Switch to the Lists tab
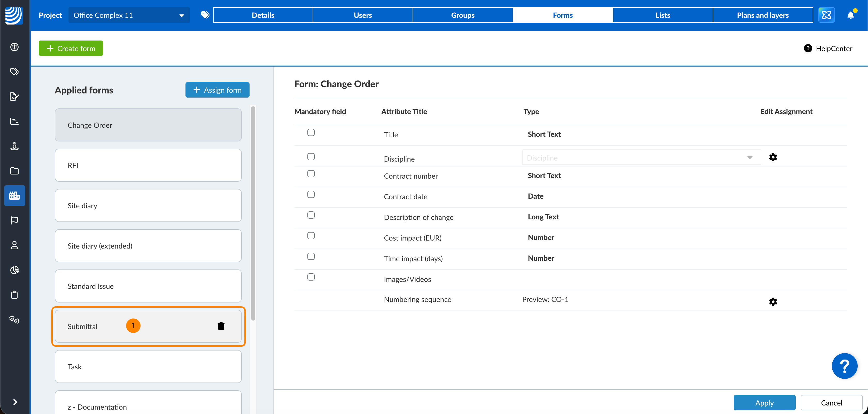 [x=662, y=15]
